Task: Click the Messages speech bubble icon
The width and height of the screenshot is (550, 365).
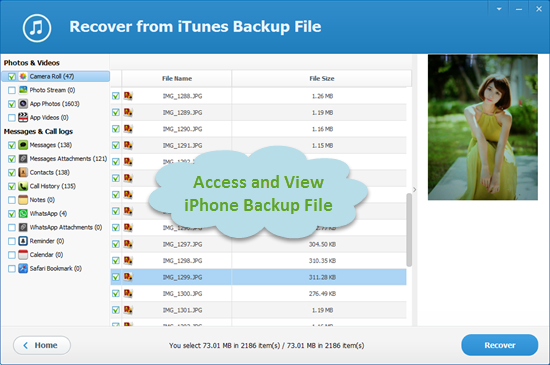Action: click(x=23, y=145)
